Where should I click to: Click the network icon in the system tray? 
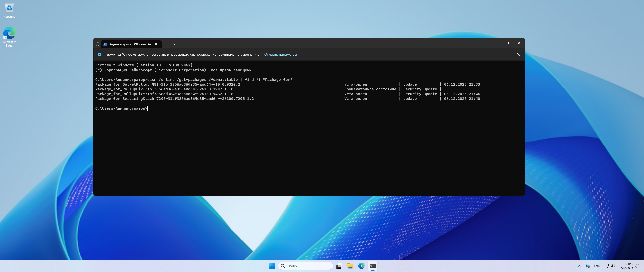pos(607,266)
